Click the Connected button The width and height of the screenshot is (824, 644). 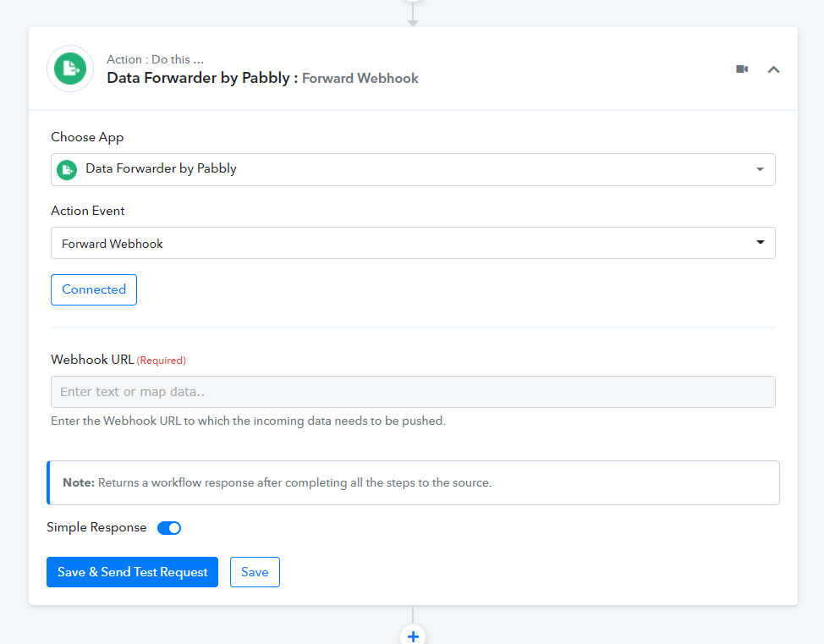(94, 289)
